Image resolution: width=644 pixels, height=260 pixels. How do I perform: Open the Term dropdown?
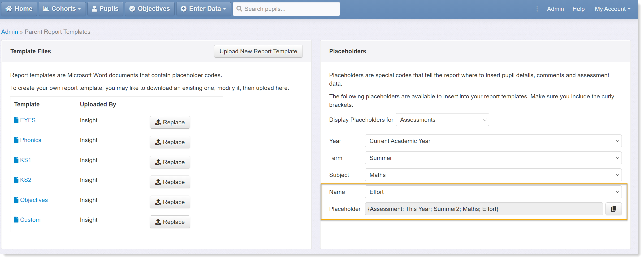click(493, 158)
